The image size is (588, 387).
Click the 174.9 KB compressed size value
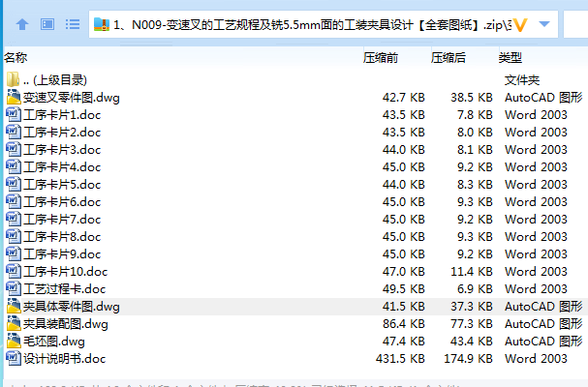click(468, 359)
